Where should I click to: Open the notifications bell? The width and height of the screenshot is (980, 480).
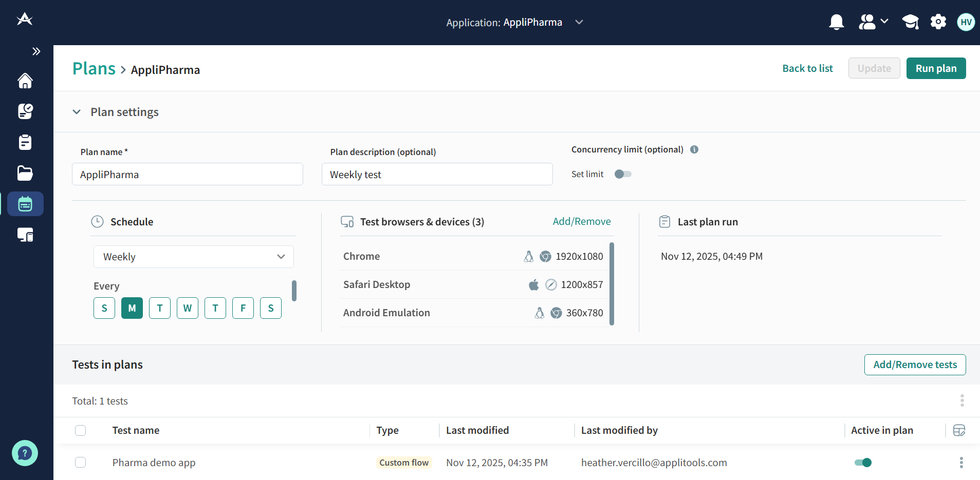(836, 22)
